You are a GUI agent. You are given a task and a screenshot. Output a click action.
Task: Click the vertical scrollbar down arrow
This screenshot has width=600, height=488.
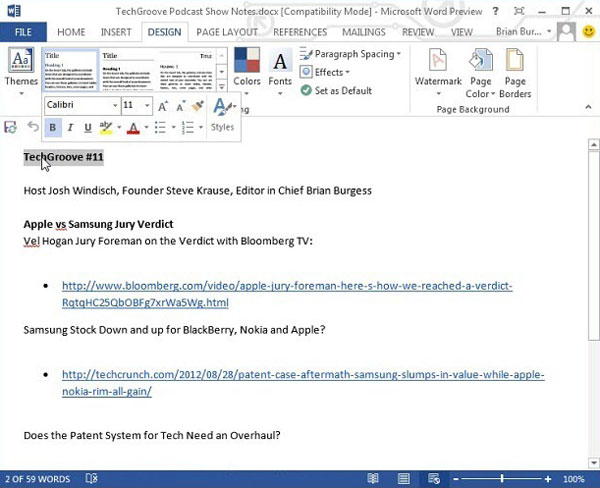pyautogui.click(x=593, y=462)
